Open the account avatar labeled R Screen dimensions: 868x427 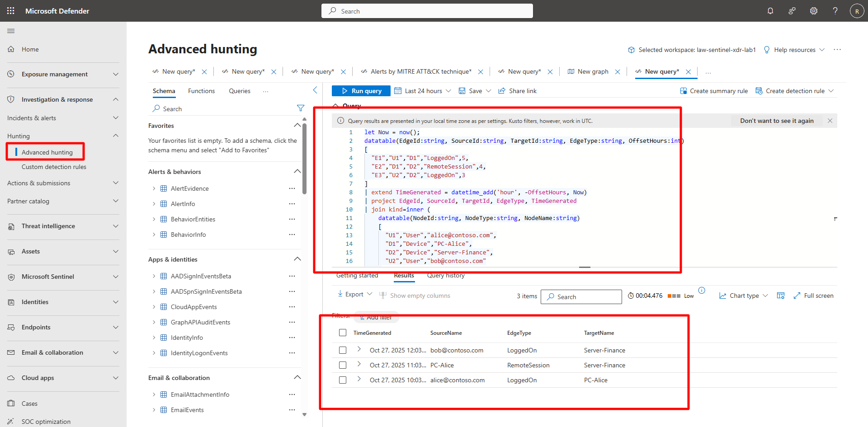point(857,11)
